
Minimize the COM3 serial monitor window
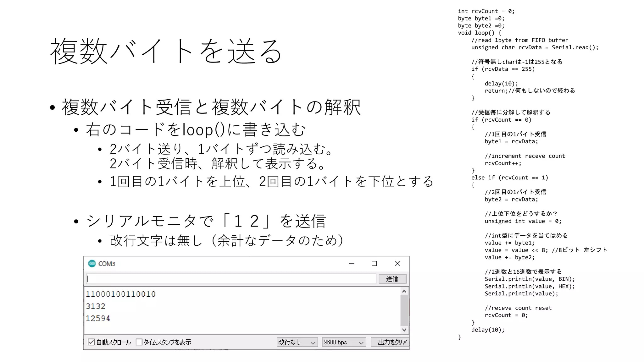point(352,263)
